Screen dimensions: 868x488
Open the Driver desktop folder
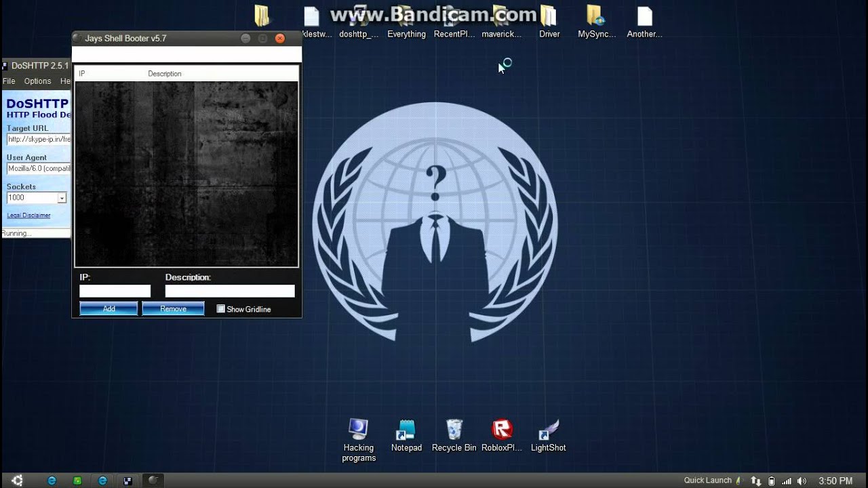click(549, 22)
